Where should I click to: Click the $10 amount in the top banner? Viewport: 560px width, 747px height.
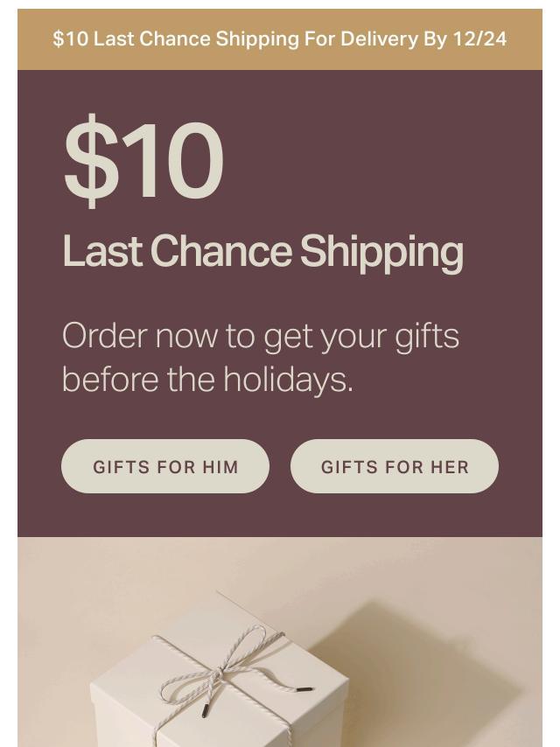71,39
